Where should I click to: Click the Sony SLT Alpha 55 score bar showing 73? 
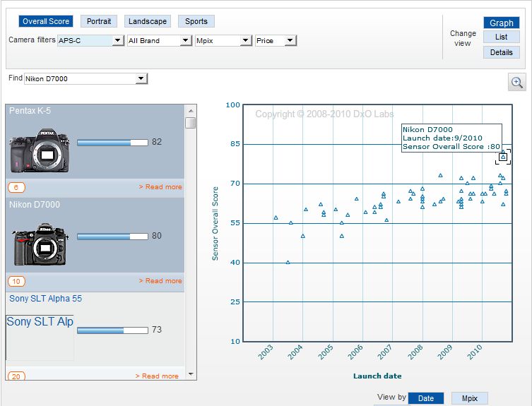(112, 330)
